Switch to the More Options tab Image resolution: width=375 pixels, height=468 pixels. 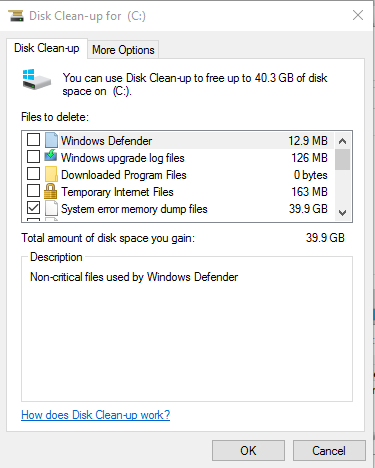pyautogui.click(x=123, y=50)
